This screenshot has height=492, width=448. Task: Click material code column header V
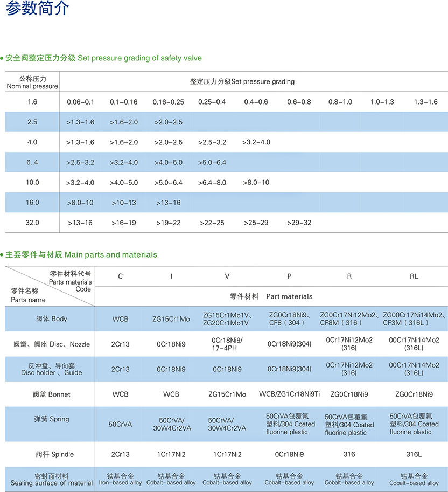227,276
